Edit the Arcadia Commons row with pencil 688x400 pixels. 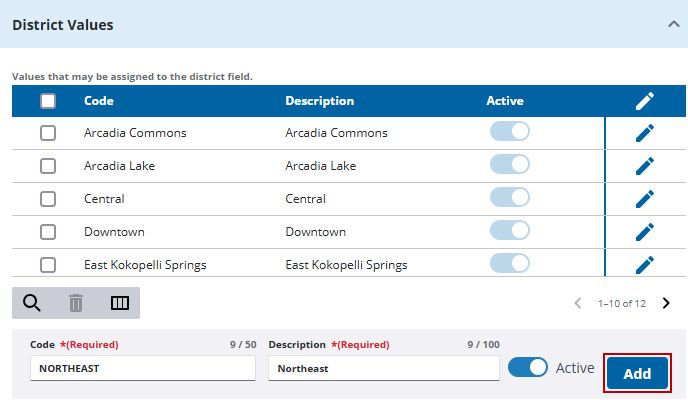click(x=645, y=133)
